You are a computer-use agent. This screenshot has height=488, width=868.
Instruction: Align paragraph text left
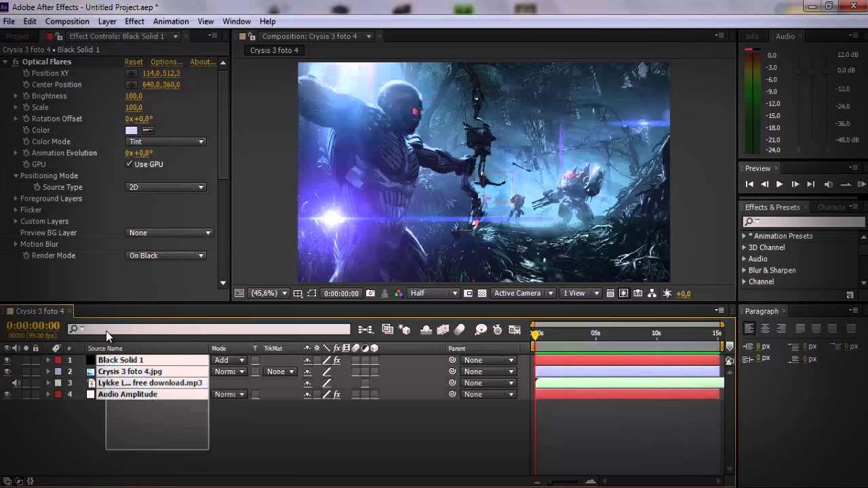749,328
